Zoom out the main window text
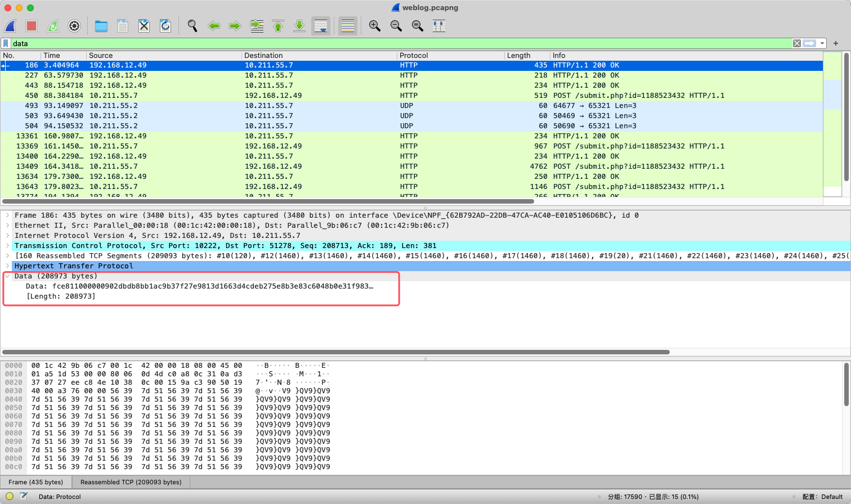This screenshot has height=504, width=851. coord(396,26)
